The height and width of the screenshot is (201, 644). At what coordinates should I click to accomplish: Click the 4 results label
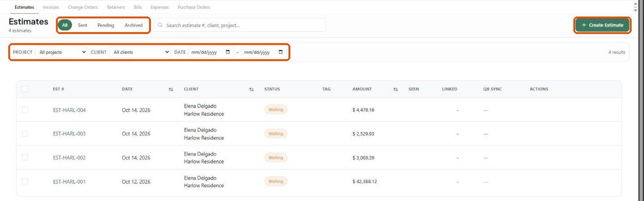point(617,52)
